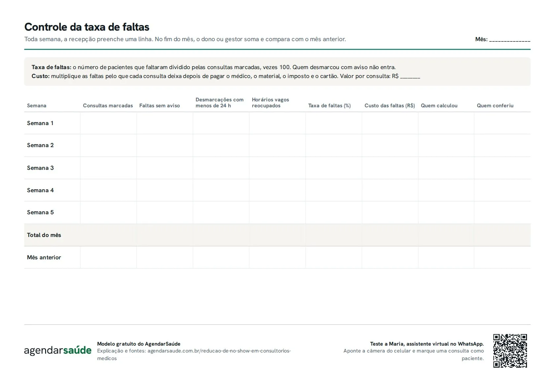
Task: Click Taxa de faltas cell in Total do mês
Action: pyautogui.click(x=334, y=235)
